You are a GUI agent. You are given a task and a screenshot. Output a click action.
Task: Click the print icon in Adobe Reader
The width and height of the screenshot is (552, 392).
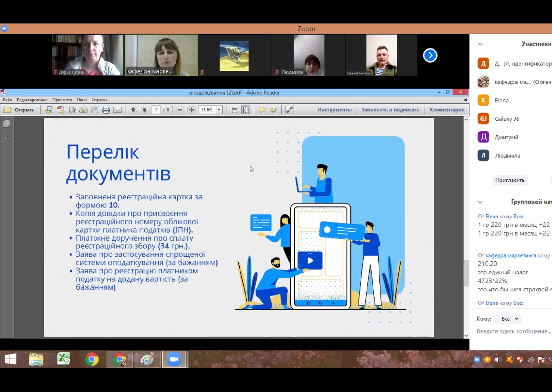(x=106, y=110)
